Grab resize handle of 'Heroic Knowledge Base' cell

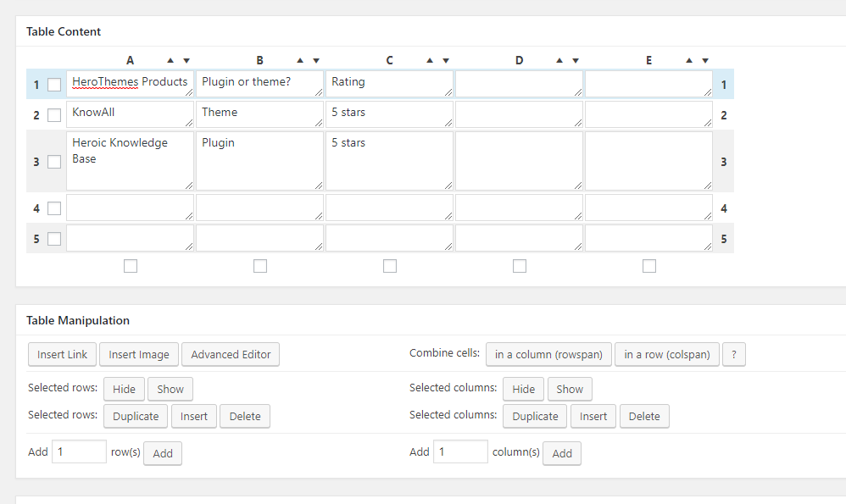[x=189, y=186]
